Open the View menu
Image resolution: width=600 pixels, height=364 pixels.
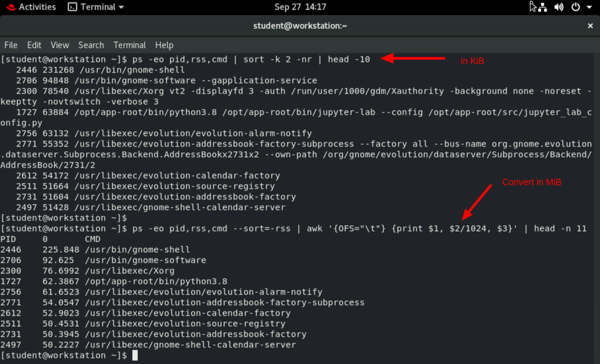[59, 45]
